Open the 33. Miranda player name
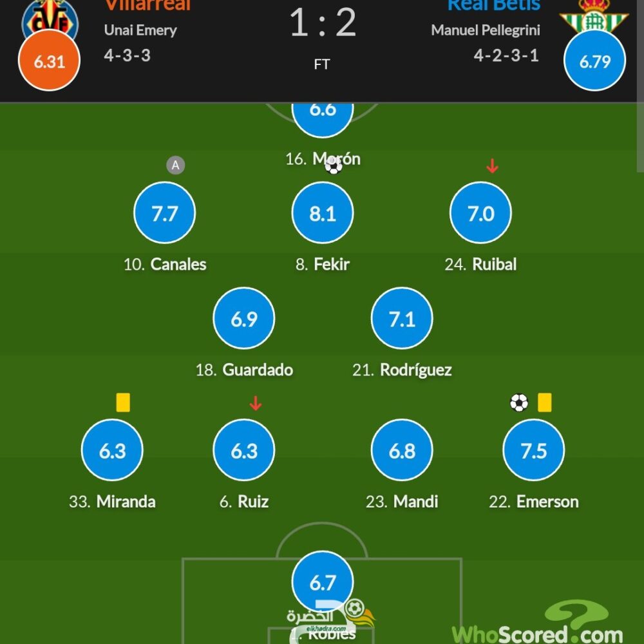This screenshot has width=644, height=644. [x=112, y=502]
